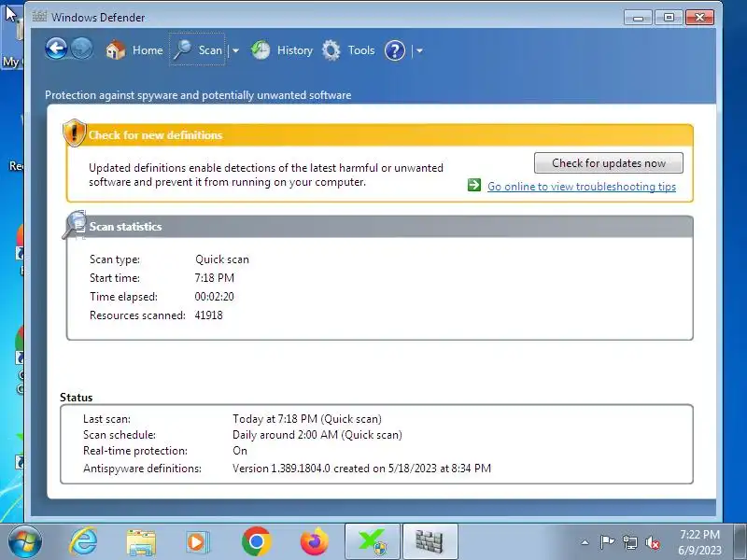Click the Daily around 2:00 AM schedule value
This screenshot has height=560, width=747.
317,435
